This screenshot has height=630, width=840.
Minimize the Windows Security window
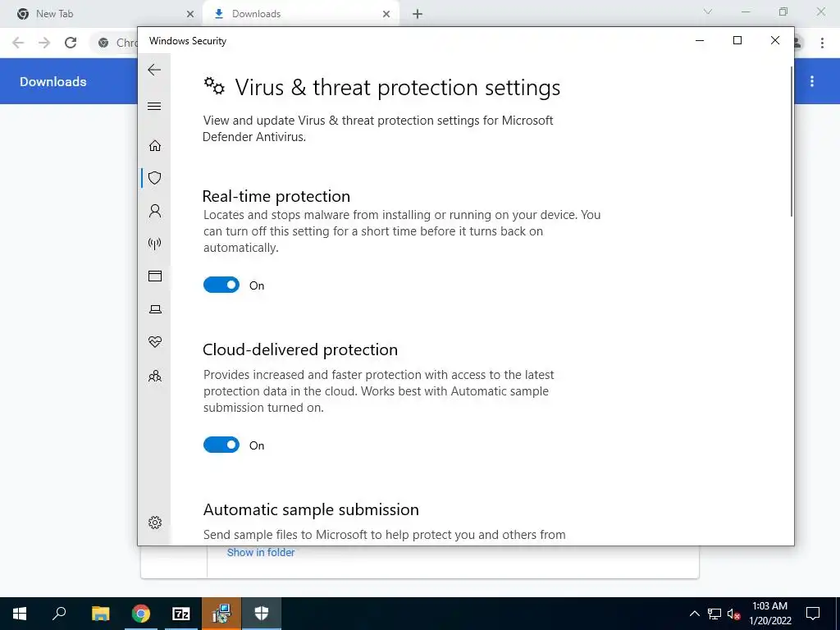click(x=700, y=41)
